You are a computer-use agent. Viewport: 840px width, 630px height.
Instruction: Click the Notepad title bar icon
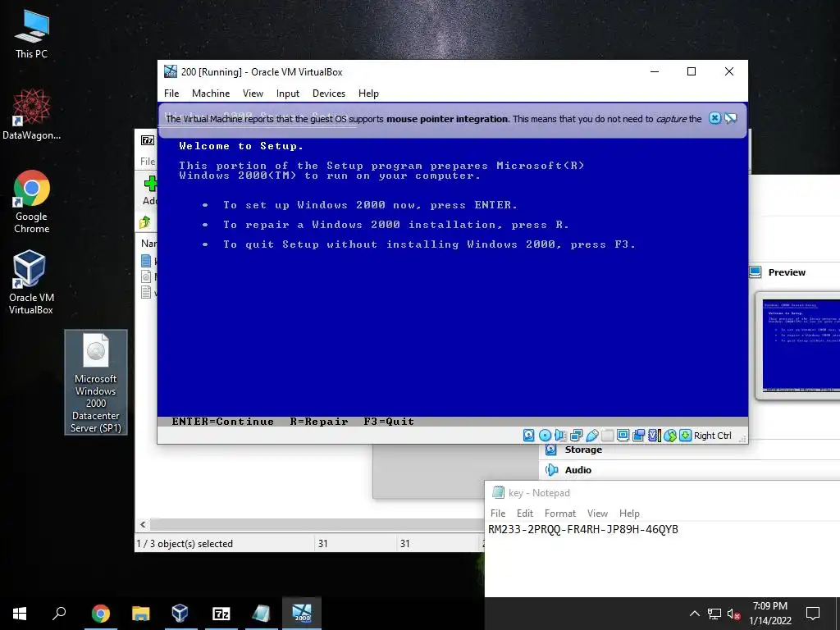498,492
